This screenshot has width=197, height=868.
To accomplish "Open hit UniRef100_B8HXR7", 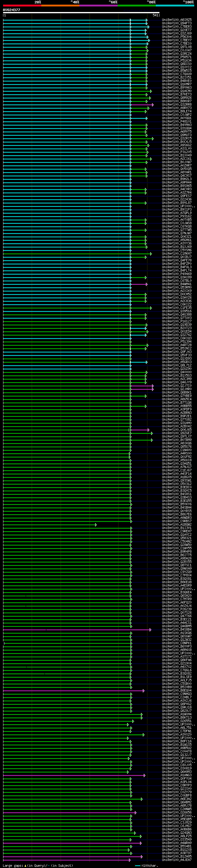I will [x=177, y=101].
